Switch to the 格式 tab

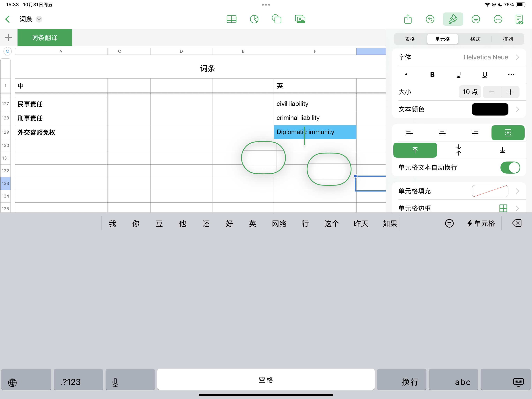[x=475, y=39]
